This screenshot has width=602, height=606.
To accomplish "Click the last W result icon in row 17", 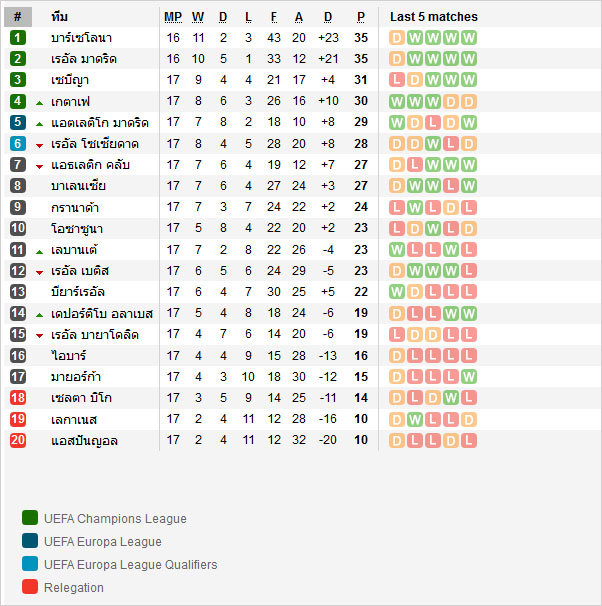I will (468, 377).
